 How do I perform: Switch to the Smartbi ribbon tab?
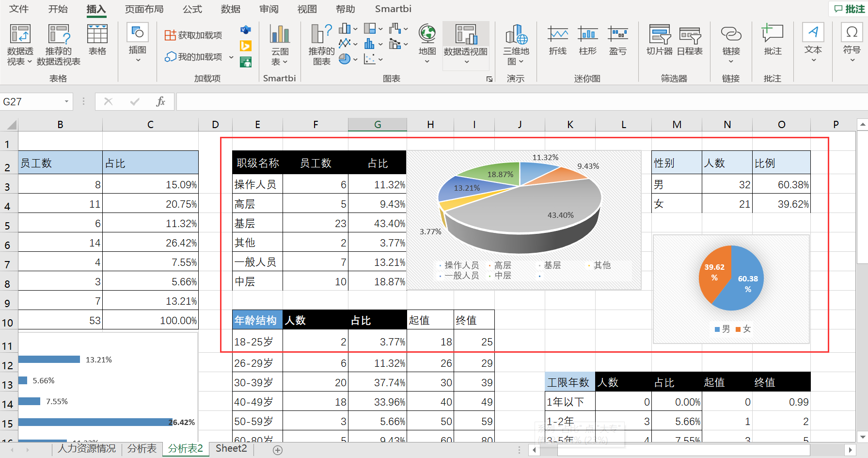pos(393,9)
